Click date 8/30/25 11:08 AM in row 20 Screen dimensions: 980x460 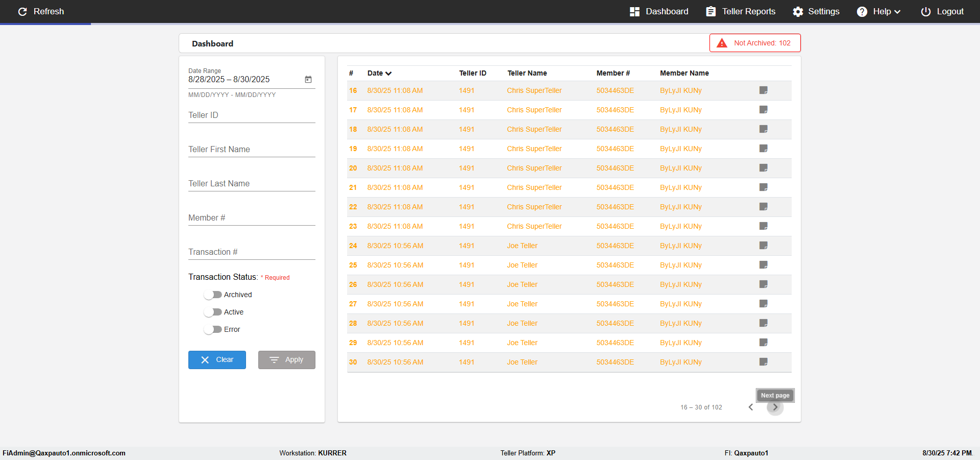[395, 168]
